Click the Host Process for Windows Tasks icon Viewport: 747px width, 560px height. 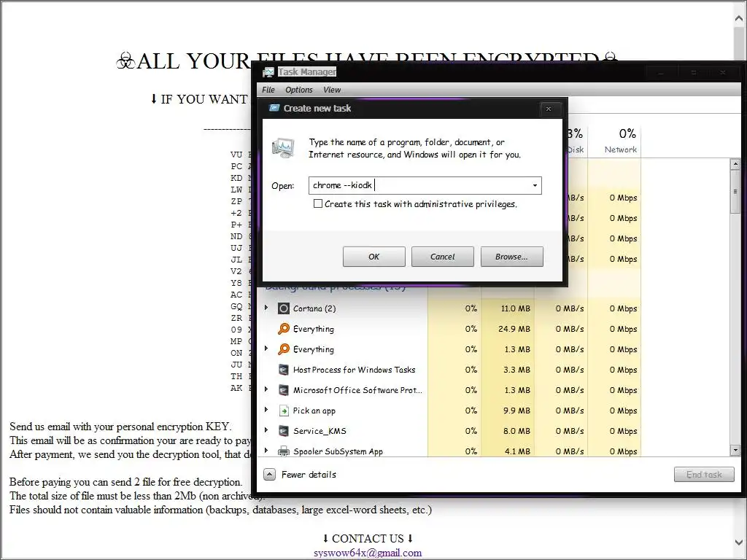(284, 370)
